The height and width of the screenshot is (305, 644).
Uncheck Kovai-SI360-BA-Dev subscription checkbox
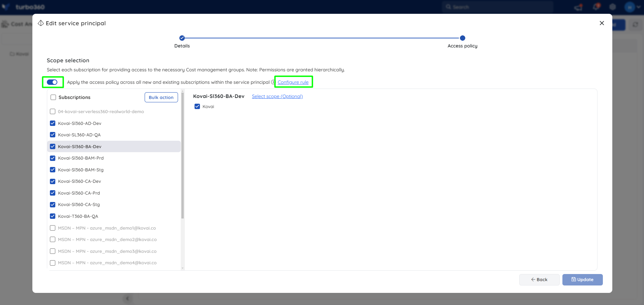pos(53,146)
